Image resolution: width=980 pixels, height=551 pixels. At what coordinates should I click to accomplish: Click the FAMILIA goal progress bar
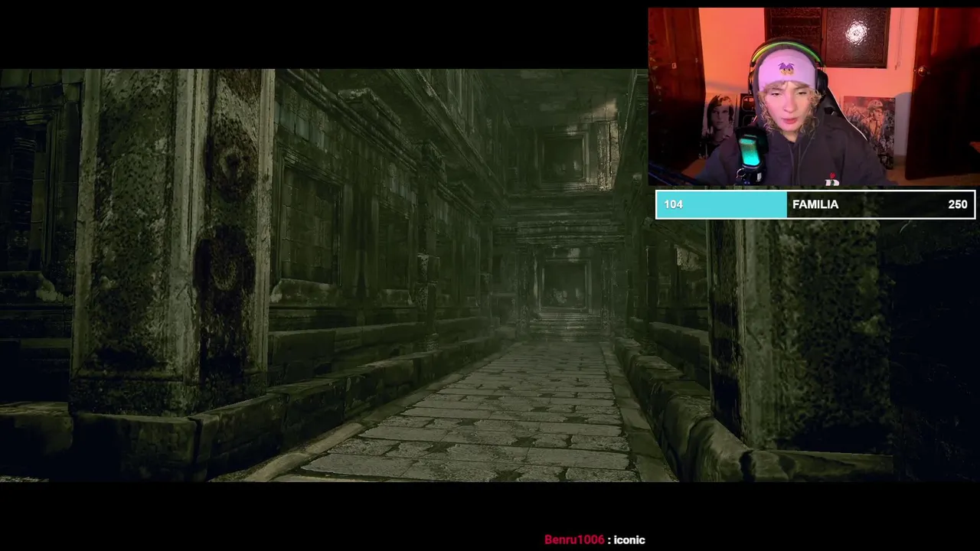(815, 204)
